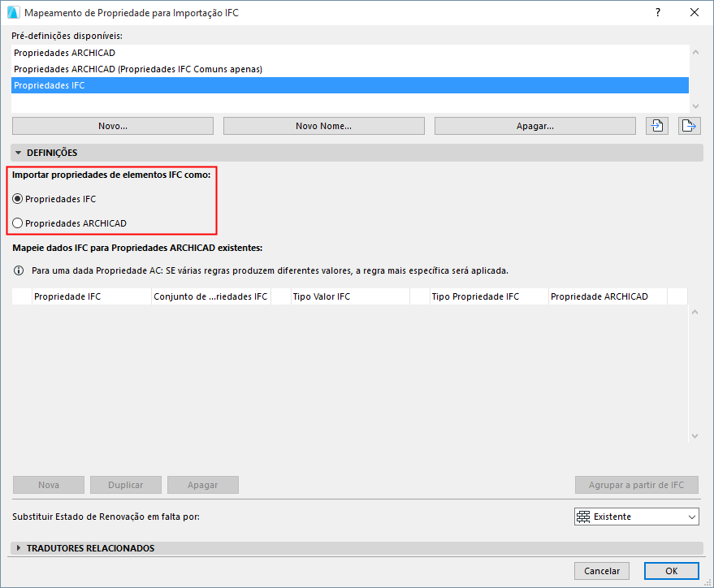
Task: Expand TRADUTORES RELACIONADOS section
Action: (18, 548)
